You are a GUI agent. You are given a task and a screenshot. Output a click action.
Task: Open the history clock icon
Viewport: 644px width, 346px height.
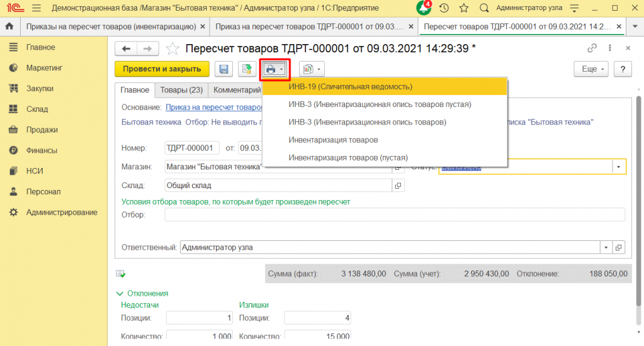tap(444, 8)
